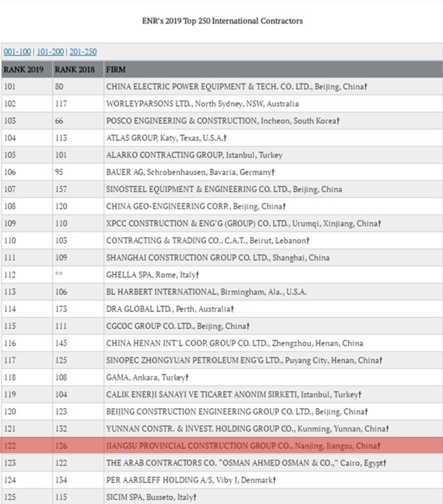
Task: Open the 201-250 rankings link
Action: (83, 52)
